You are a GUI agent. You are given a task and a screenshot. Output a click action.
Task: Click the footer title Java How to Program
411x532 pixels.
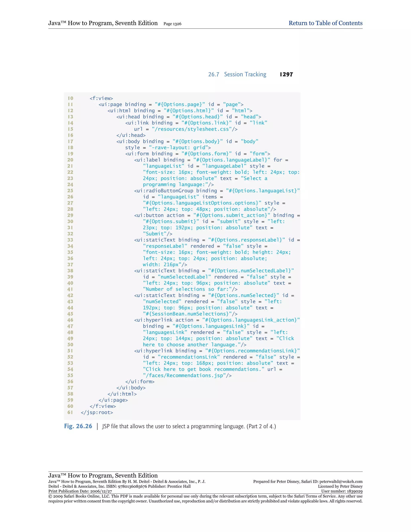pyautogui.click(x=103, y=475)
